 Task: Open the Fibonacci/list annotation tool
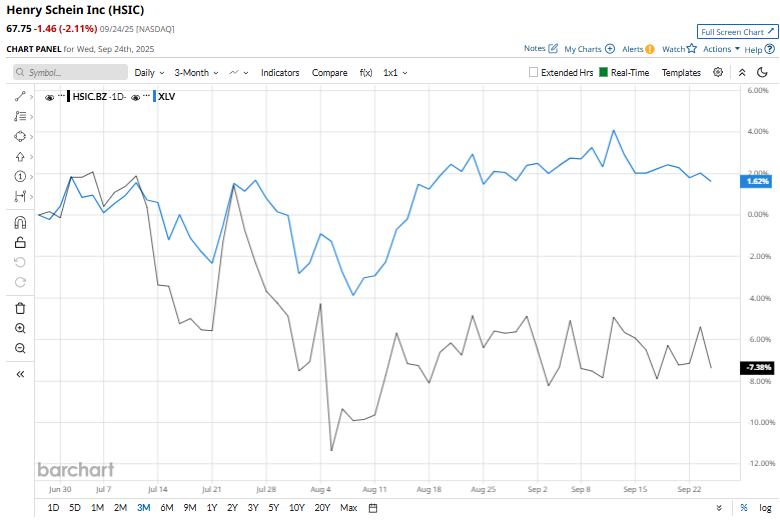(x=20, y=116)
